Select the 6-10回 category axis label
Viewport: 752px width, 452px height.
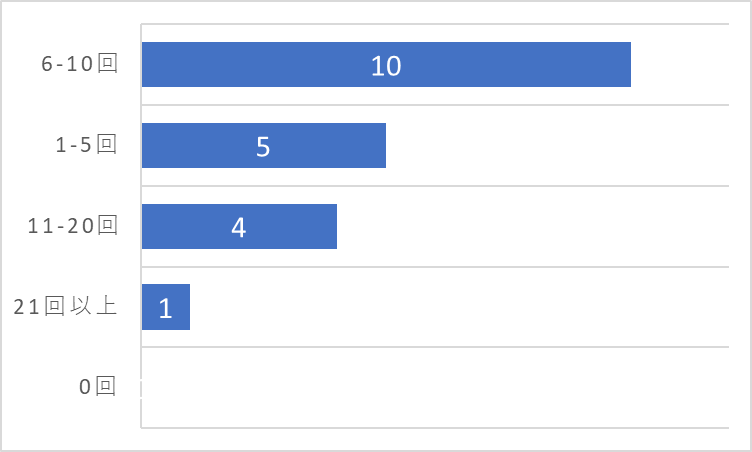tap(79, 64)
